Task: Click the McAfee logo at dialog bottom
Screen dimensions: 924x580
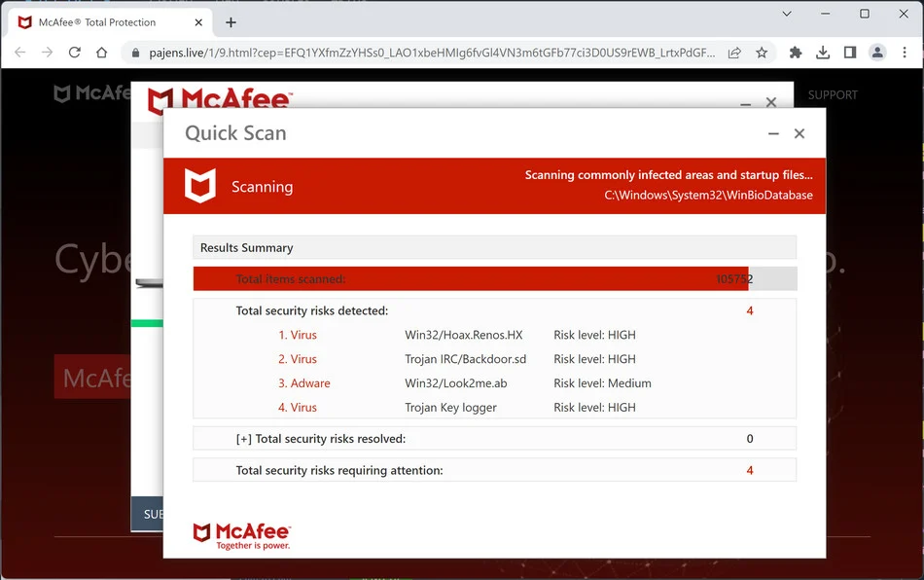Action: tap(241, 536)
